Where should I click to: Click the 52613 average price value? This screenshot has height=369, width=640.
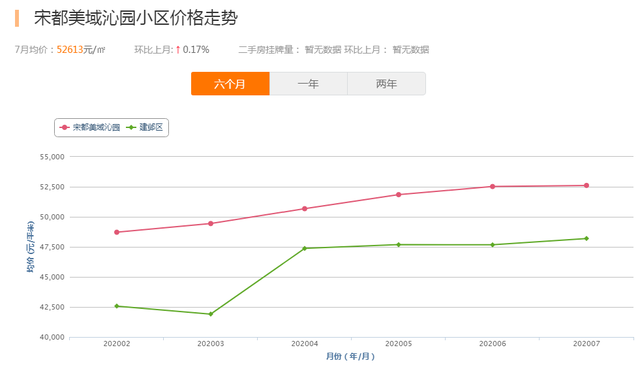(x=70, y=49)
